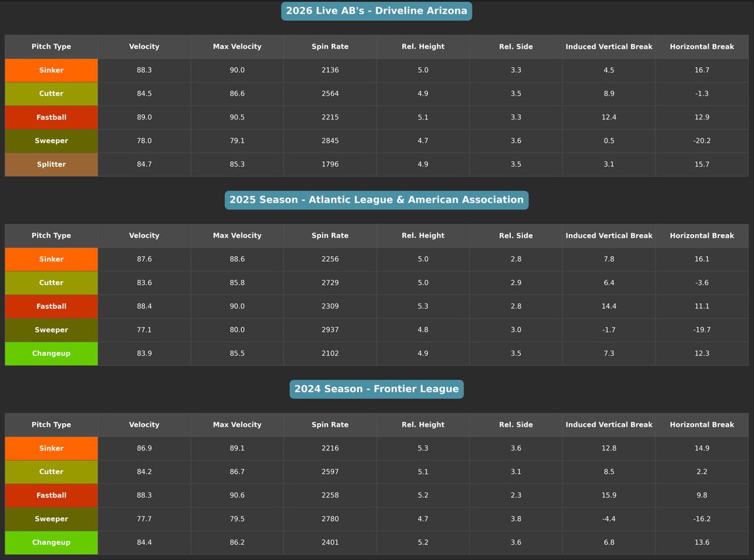Click the Fastball cell in 2024 table
The height and width of the screenshot is (560, 754).
click(x=52, y=495)
